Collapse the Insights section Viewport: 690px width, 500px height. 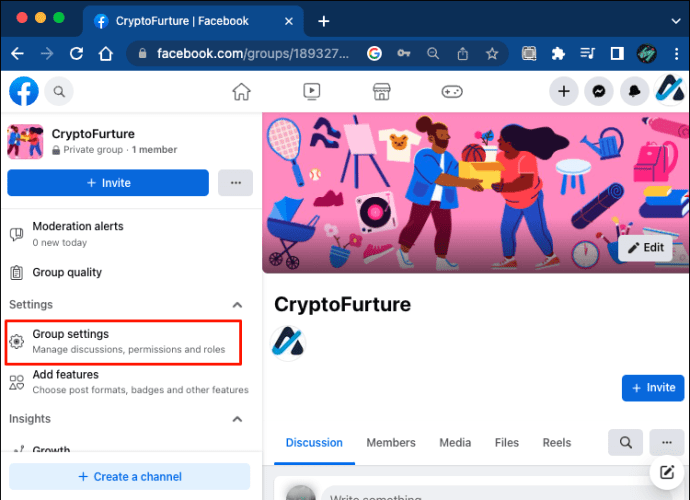(x=237, y=419)
